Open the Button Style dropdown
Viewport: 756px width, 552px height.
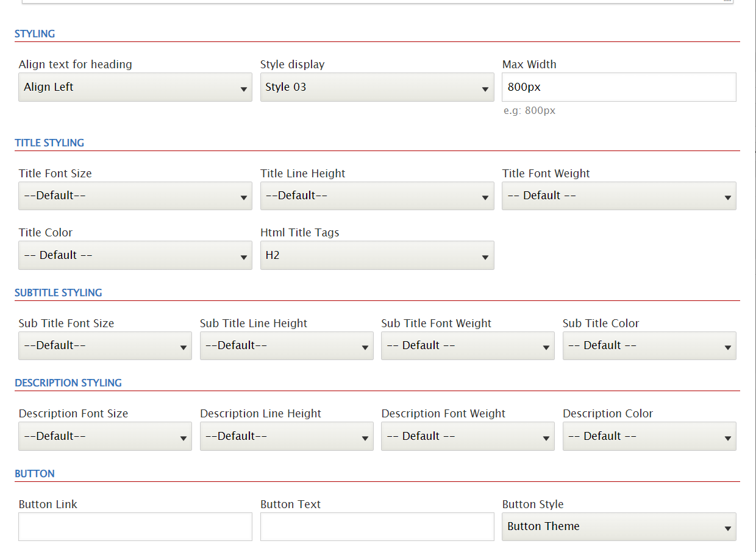pyautogui.click(x=618, y=526)
